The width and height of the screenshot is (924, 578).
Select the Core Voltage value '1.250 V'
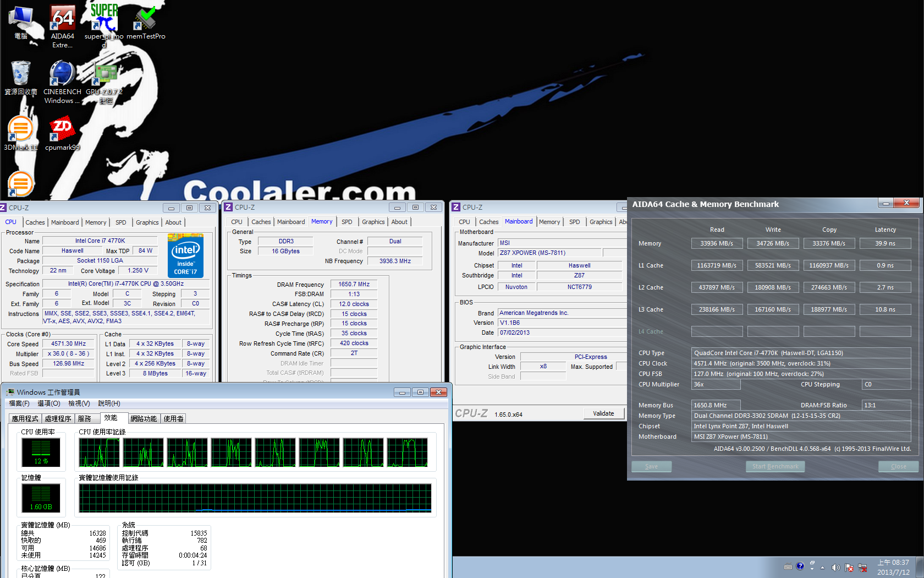click(x=137, y=270)
